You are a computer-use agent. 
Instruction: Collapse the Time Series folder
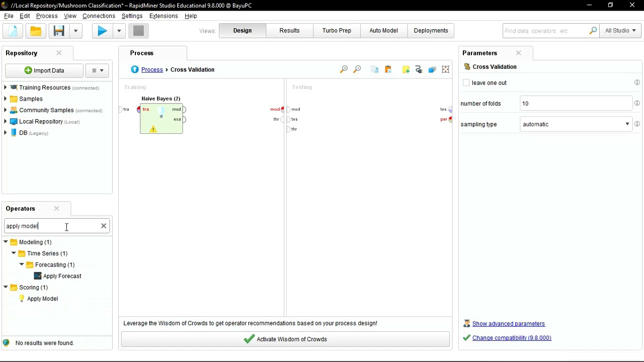(x=14, y=253)
